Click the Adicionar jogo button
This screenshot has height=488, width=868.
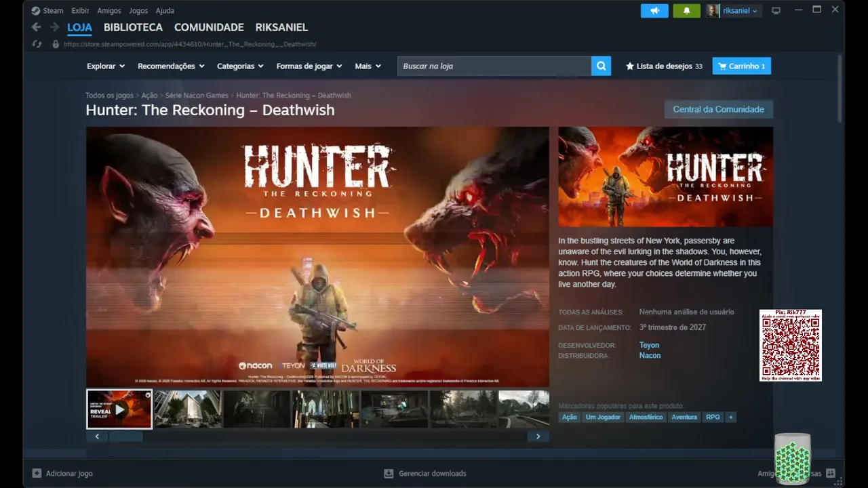[x=62, y=473]
